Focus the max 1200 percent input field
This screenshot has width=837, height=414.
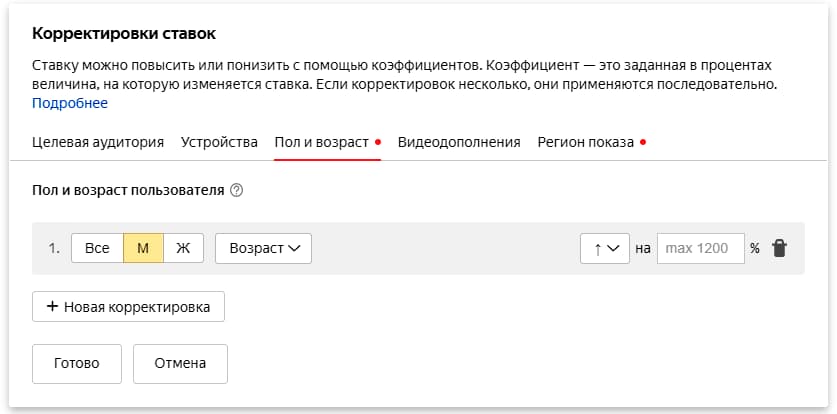[700, 249]
